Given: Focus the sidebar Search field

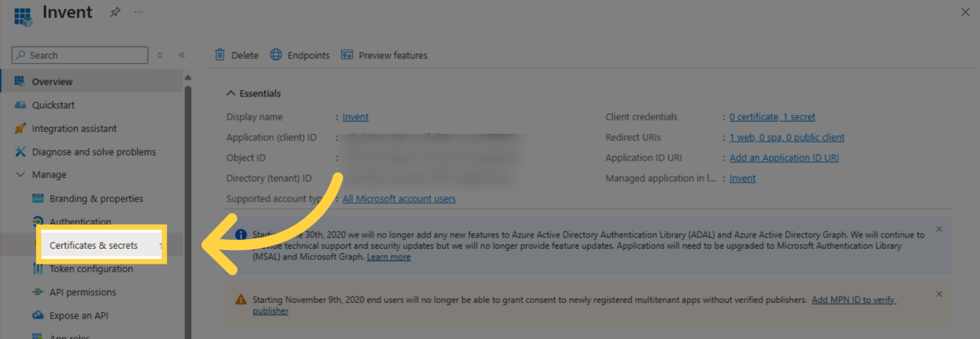Looking at the screenshot, I should coord(80,55).
